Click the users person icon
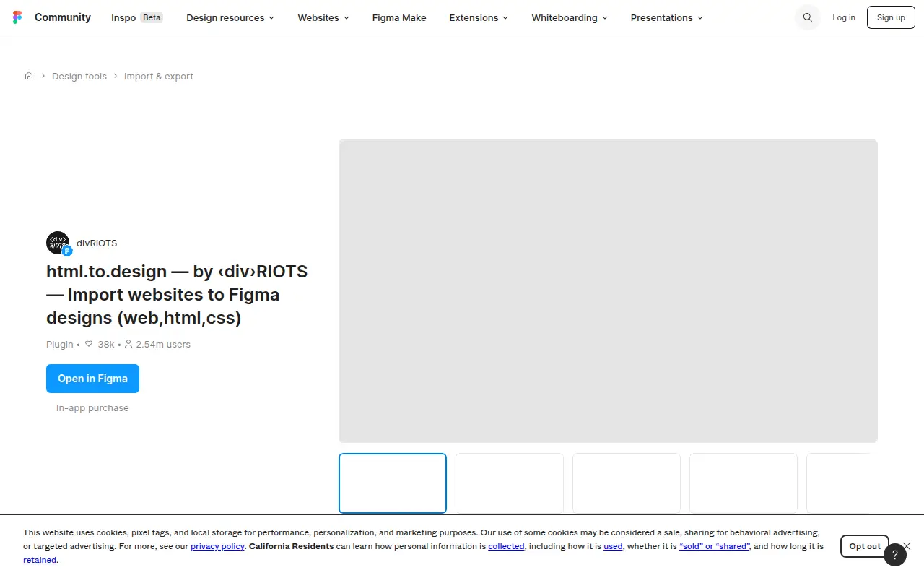The width and height of the screenshot is (924, 578). (x=128, y=344)
